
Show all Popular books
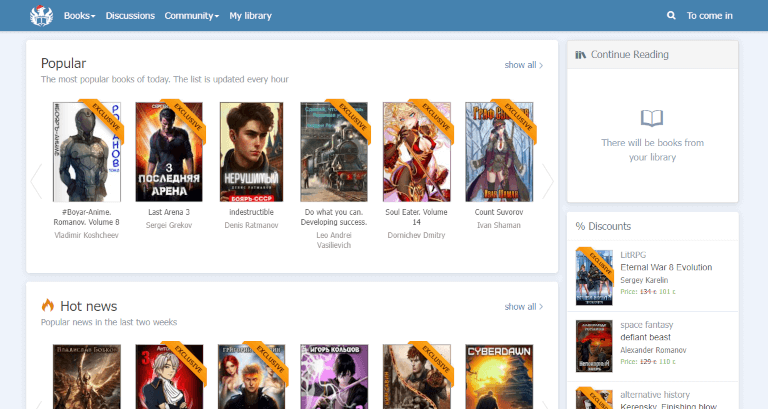coord(524,65)
